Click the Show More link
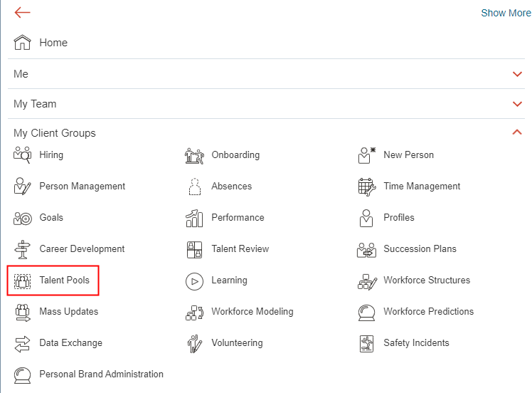The width and height of the screenshot is (532, 393). click(x=506, y=13)
